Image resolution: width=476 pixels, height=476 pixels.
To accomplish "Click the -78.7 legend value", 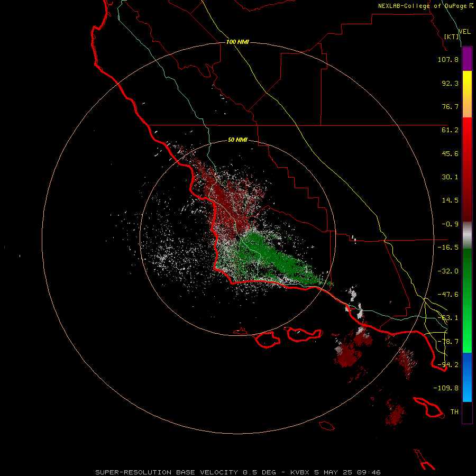I will coord(448,342).
